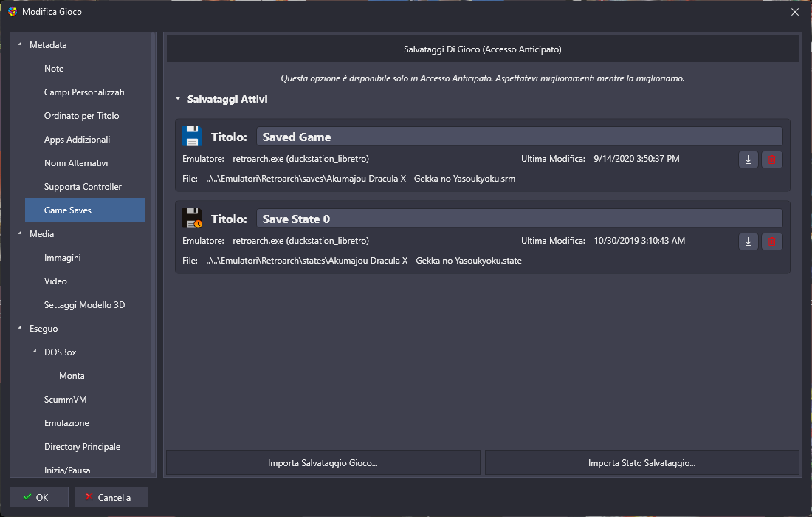Edit the Saved Game title field
The height and width of the screenshot is (517, 812).
518,137
